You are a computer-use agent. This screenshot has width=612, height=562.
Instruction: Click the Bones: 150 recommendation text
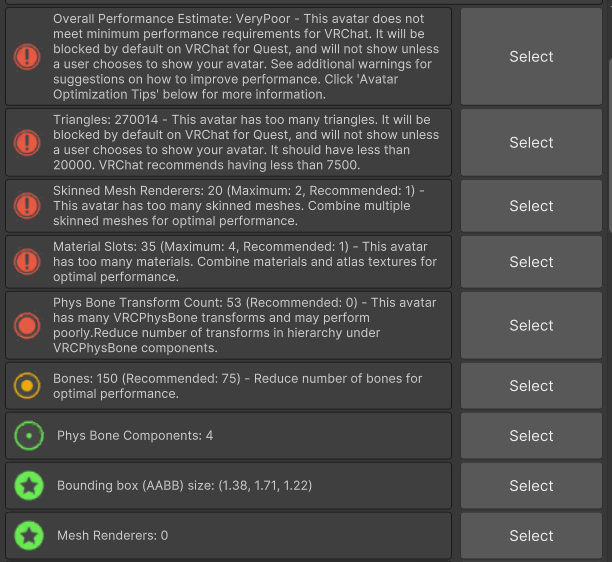tap(238, 386)
